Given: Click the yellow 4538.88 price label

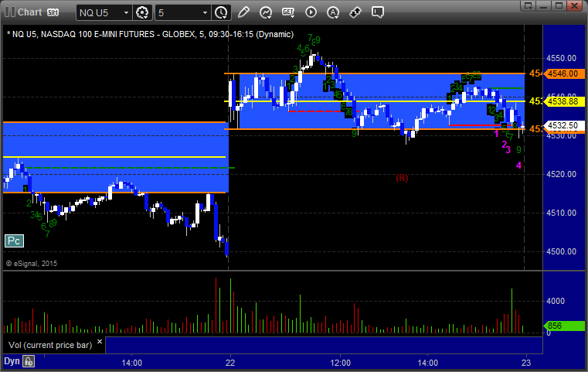Looking at the screenshot, I should 563,101.
